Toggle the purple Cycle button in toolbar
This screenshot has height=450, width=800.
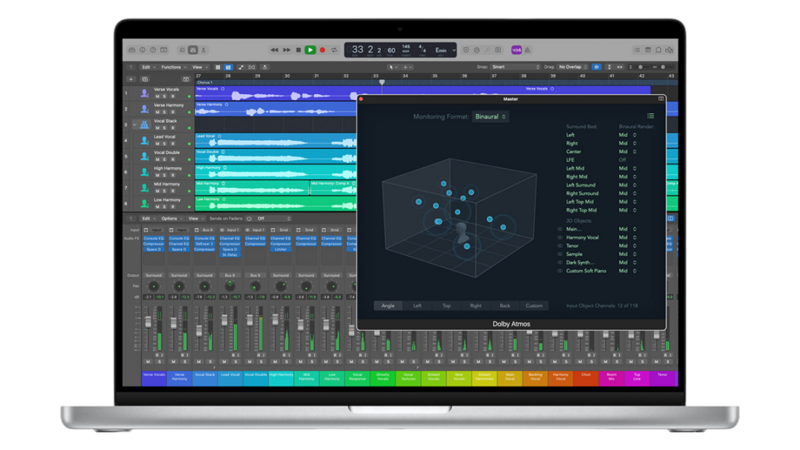[516, 49]
